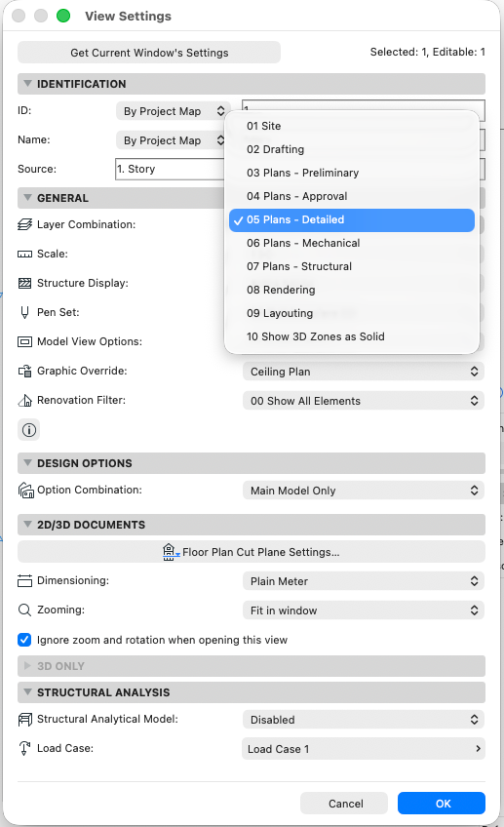Click the Pen Set icon
504x827 pixels.
click(x=24, y=313)
